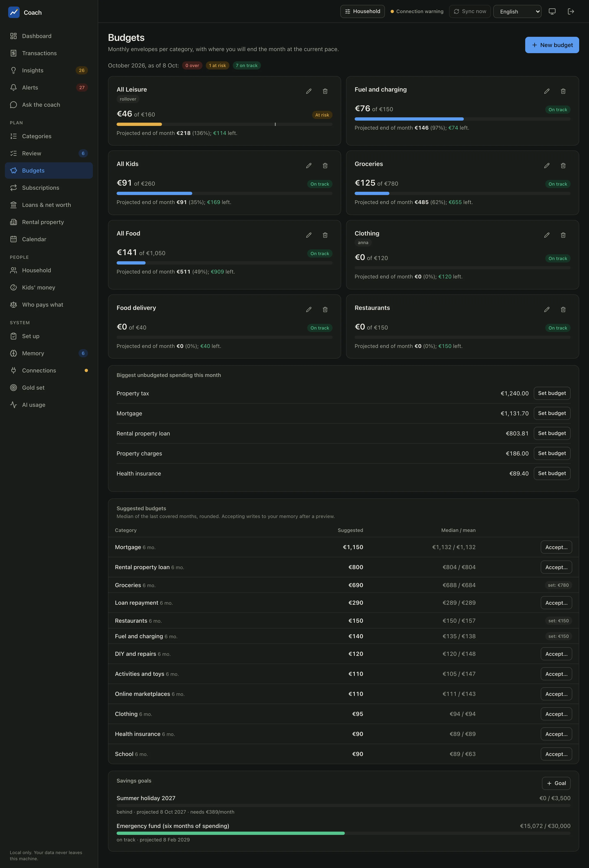Screen dimensions: 589x868
Task: Accept suggested School budget
Action: pyautogui.click(x=556, y=754)
